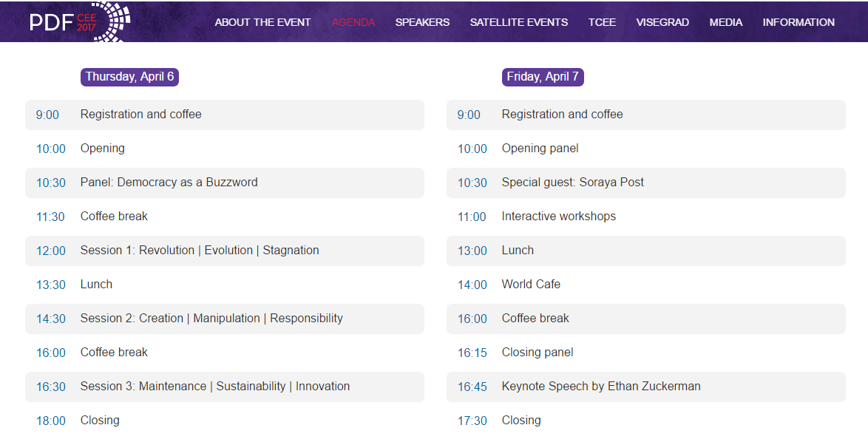Open Keynote Speech by Ethan Zuckerman
The height and width of the screenshot is (442, 868).
[x=600, y=387]
